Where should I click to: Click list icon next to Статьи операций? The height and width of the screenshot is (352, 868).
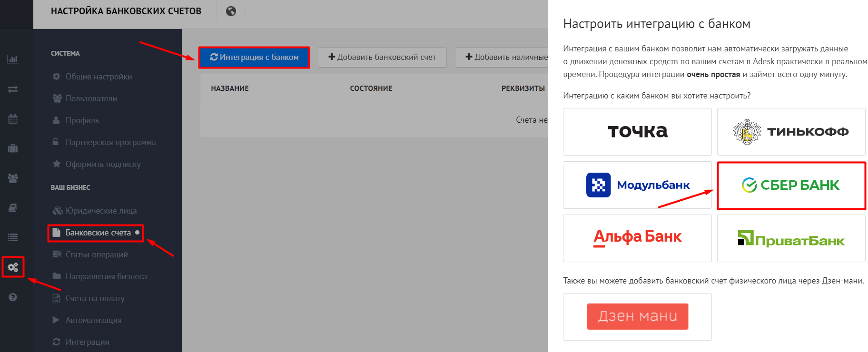point(57,254)
